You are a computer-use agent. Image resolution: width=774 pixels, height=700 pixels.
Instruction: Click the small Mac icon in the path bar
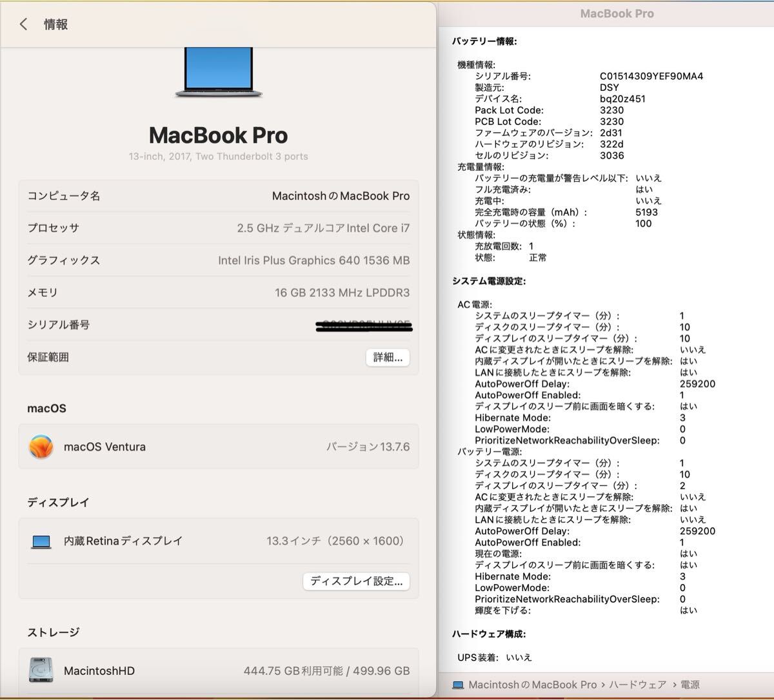point(458,685)
